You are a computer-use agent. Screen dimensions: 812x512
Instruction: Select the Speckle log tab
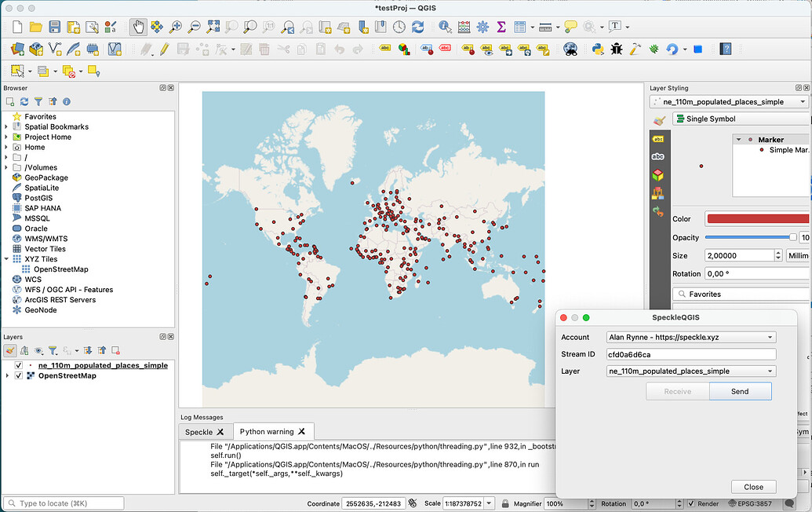(x=200, y=431)
